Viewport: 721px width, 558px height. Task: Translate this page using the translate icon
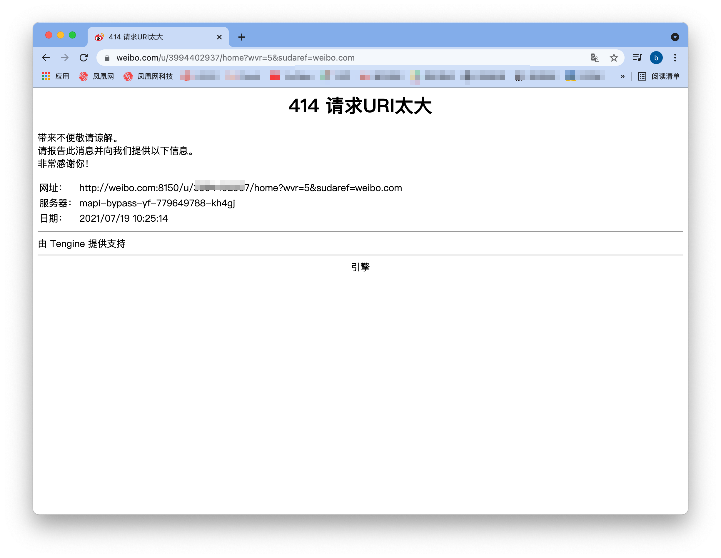[x=595, y=58]
